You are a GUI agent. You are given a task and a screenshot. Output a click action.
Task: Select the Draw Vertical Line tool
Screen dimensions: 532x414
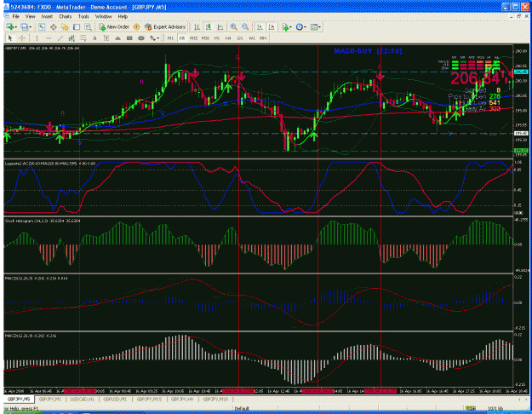(37, 38)
